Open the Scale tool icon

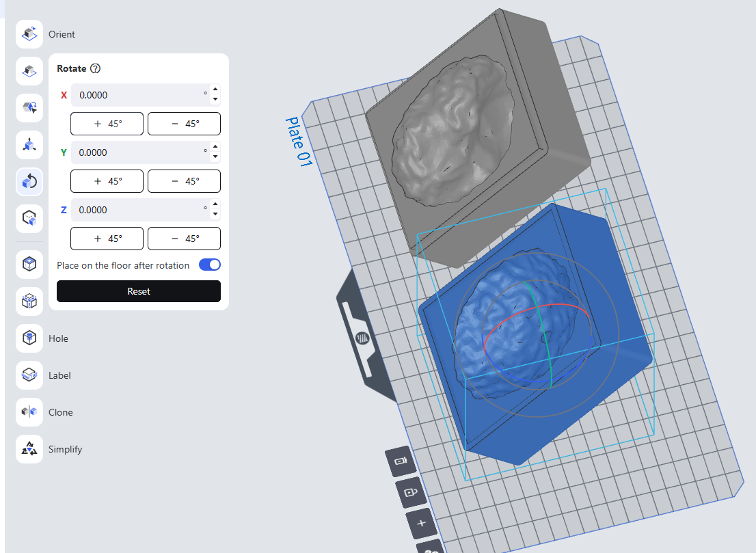pos(29,219)
